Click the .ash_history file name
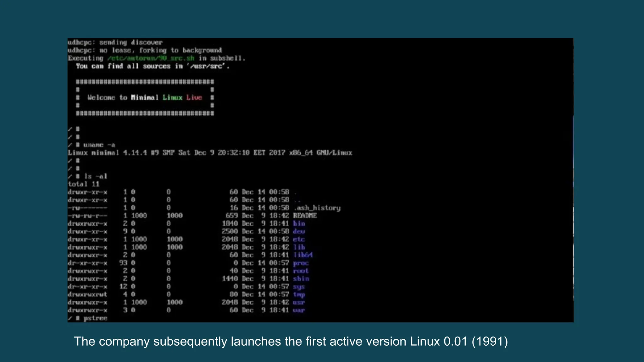The image size is (644, 362). (317, 208)
